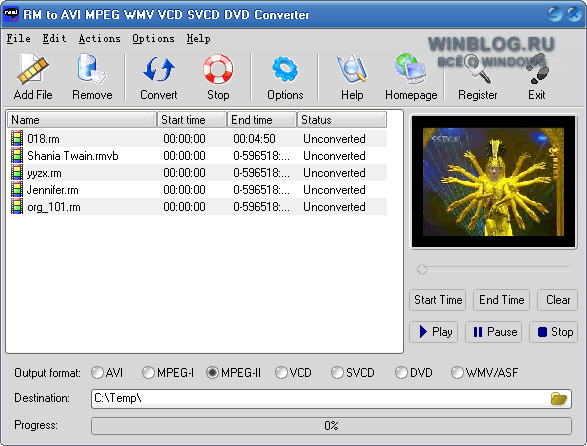Click the 00:04:50 end time cell
587x446 pixels.
coord(254,139)
